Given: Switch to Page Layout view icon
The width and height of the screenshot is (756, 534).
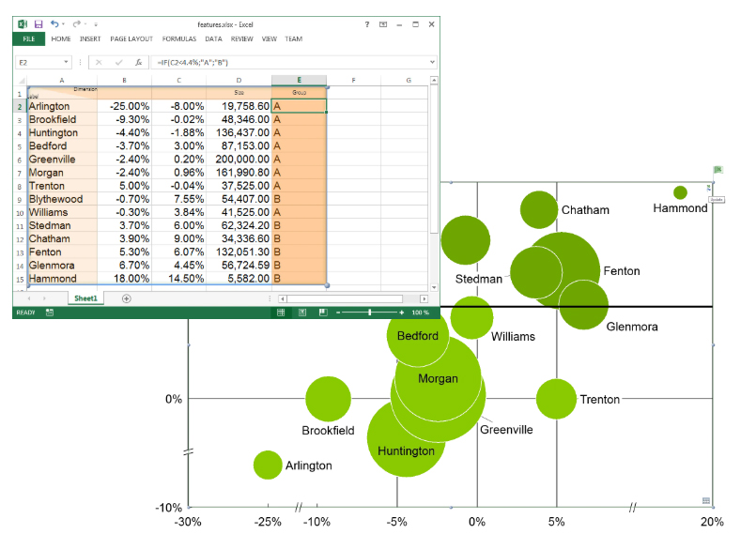Looking at the screenshot, I should tap(301, 312).
